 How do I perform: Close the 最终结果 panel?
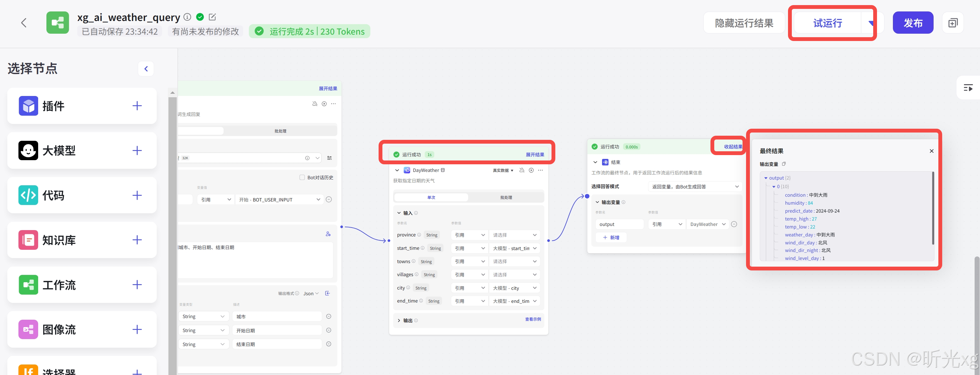coord(932,151)
